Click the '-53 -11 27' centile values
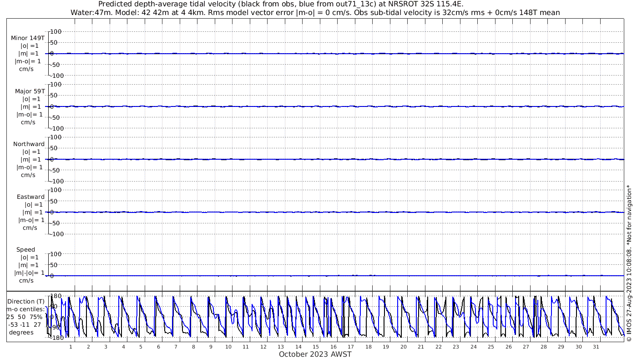Image resolution: width=637 pixels, height=364 pixels. [x=25, y=324]
